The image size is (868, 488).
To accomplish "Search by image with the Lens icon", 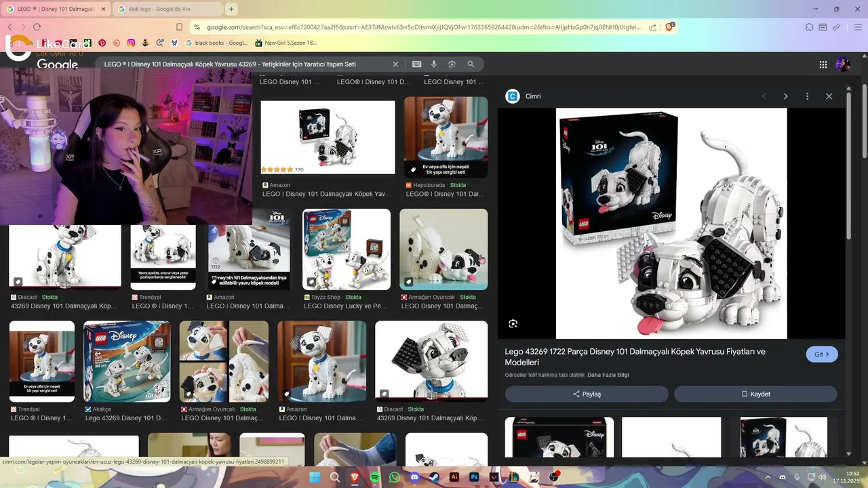I will (x=452, y=64).
